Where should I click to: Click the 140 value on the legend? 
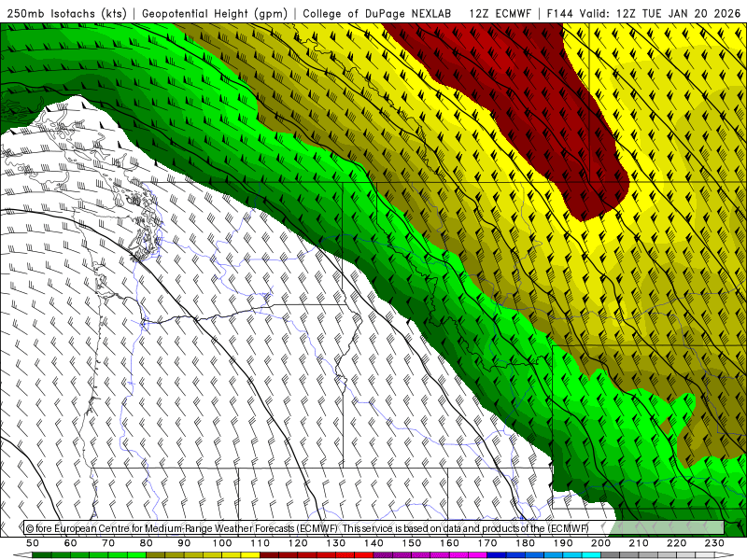click(373, 543)
